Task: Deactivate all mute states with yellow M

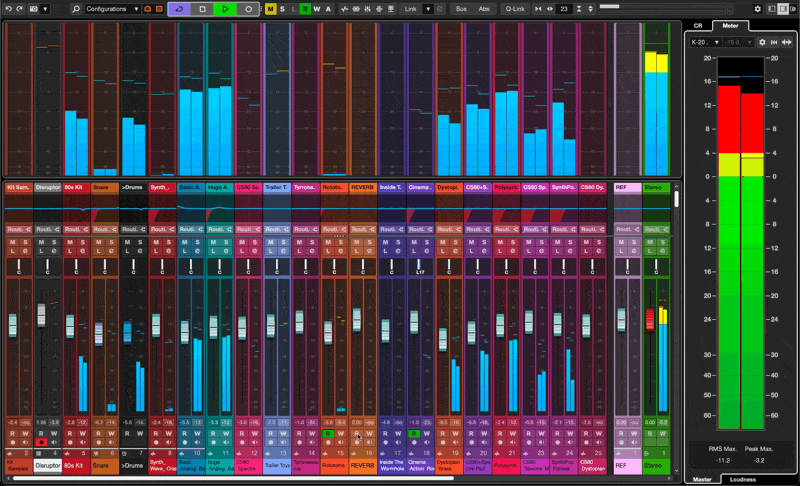Action: [271, 8]
